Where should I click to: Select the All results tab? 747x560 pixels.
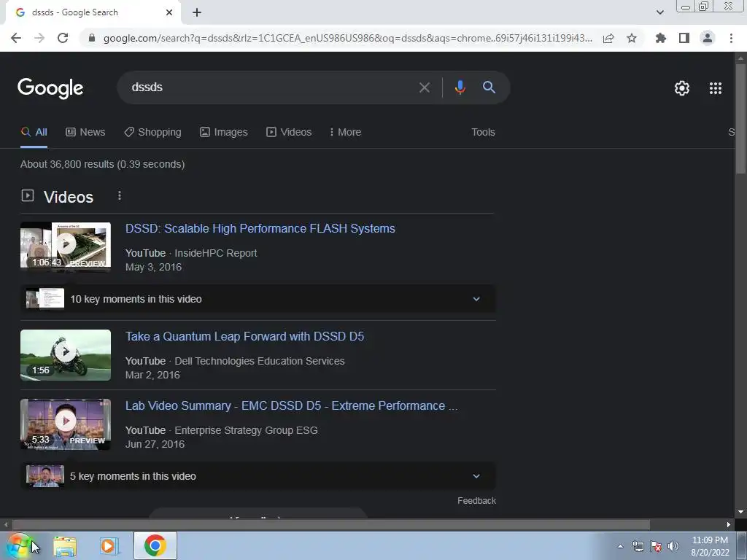[34, 133]
